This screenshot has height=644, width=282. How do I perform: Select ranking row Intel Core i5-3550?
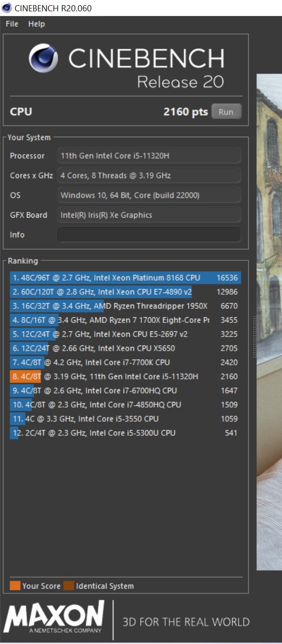pyautogui.click(x=125, y=419)
